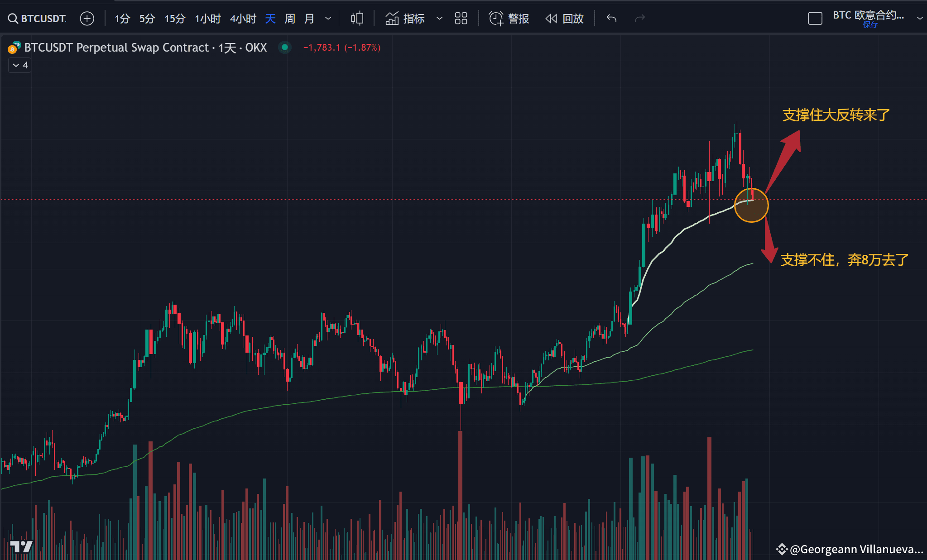Open the chart layout grid selector
The height and width of the screenshot is (560, 927).
pyautogui.click(x=461, y=19)
